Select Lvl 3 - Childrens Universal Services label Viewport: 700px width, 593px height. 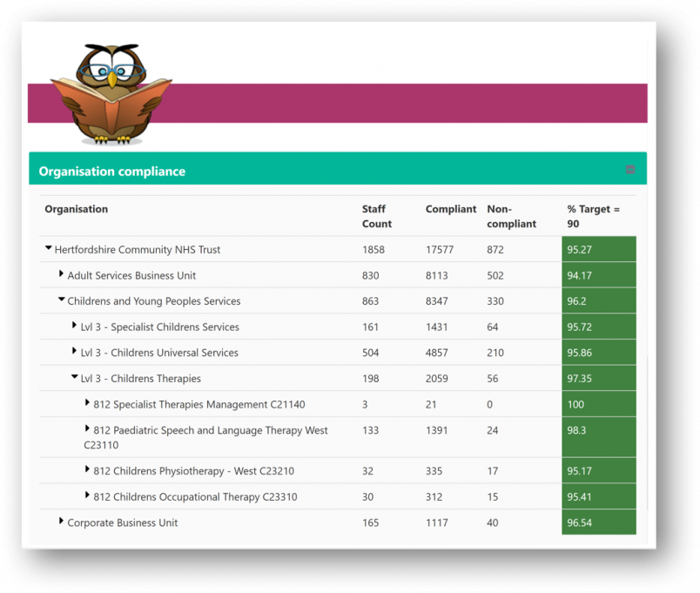[x=159, y=353]
